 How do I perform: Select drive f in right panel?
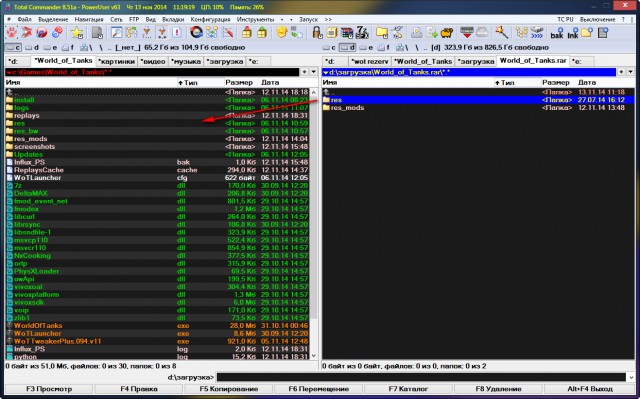coord(384,47)
